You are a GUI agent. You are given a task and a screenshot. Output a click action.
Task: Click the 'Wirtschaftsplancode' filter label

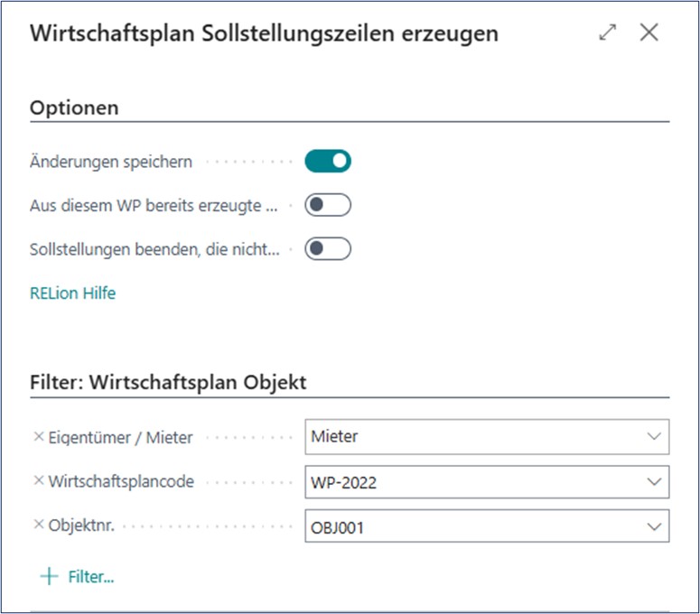[x=121, y=481]
